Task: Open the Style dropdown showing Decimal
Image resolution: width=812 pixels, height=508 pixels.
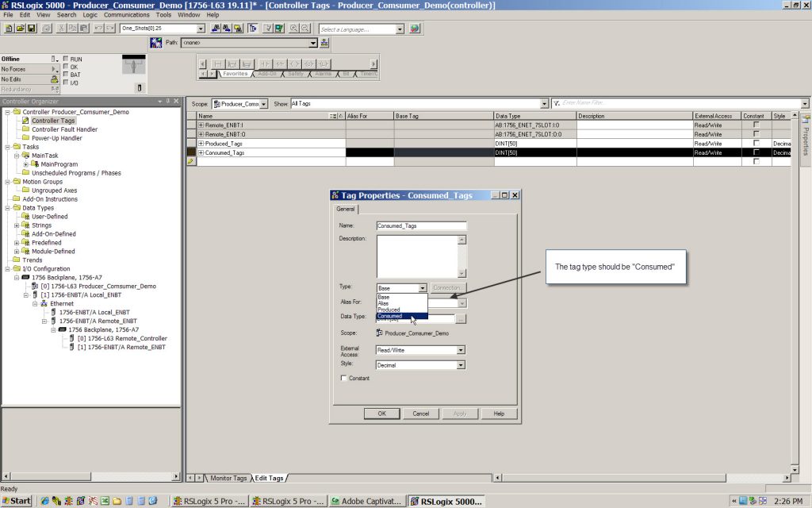Action: [461, 365]
